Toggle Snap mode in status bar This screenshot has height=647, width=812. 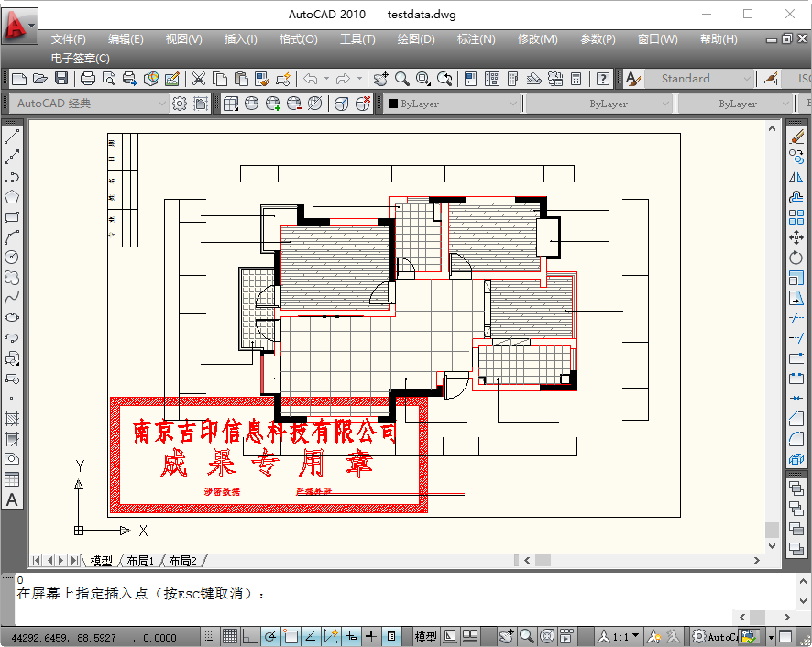pos(210,636)
